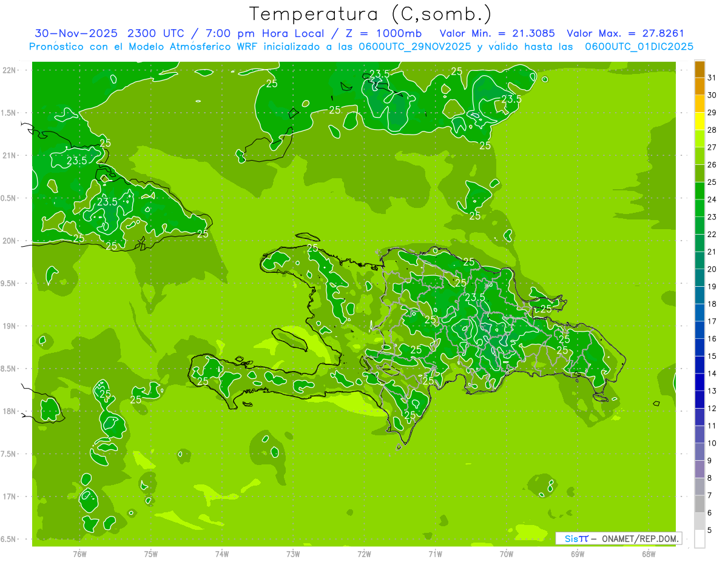Click the dark orange swatch above 31

[699, 70]
